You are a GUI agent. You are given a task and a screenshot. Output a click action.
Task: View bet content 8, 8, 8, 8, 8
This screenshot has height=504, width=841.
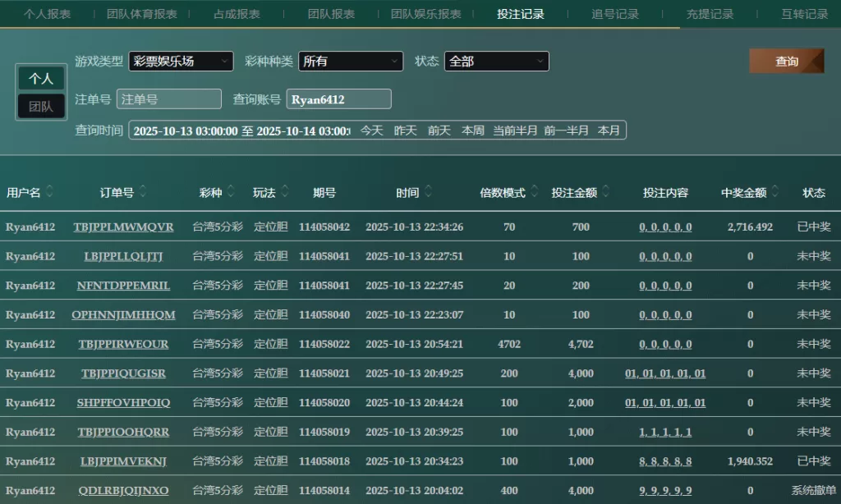[x=665, y=461]
